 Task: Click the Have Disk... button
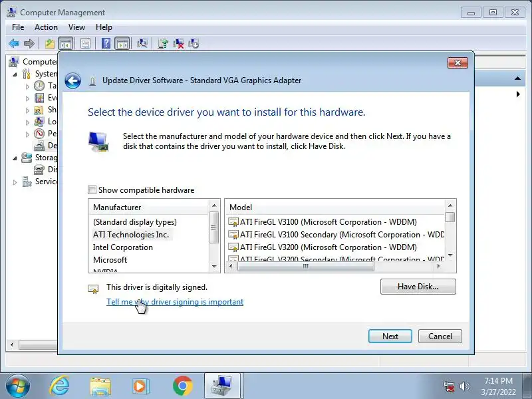tap(418, 287)
